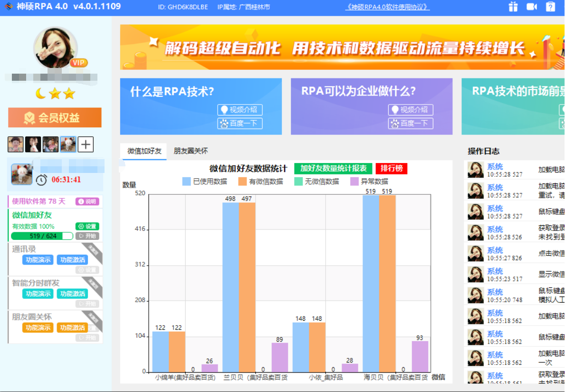Click 通讯录 功能演示 button
565x392 pixels.
pos(38,260)
